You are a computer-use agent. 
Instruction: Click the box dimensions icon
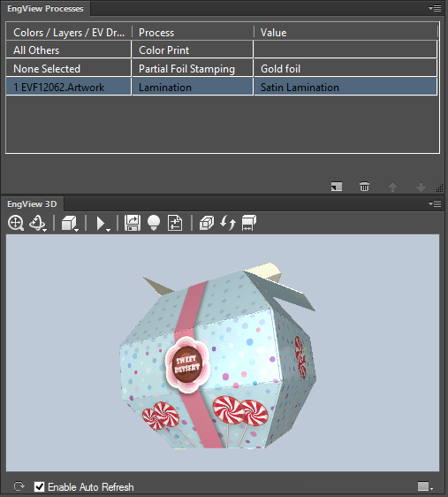249,223
